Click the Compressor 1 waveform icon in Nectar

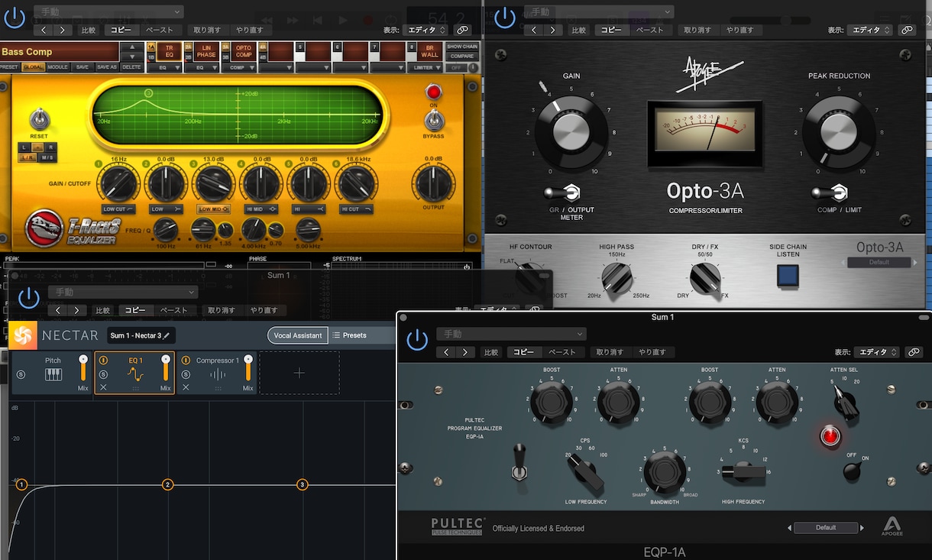click(x=218, y=374)
